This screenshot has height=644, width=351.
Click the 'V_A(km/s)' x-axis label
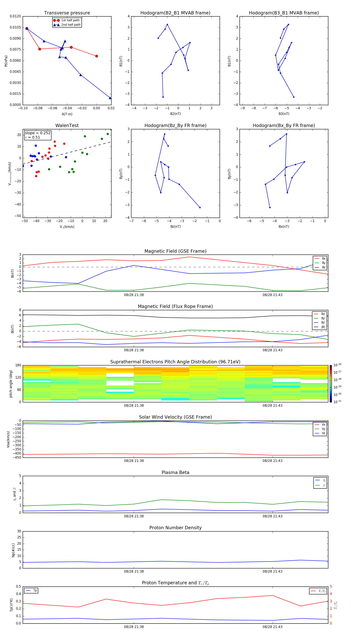point(67,227)
